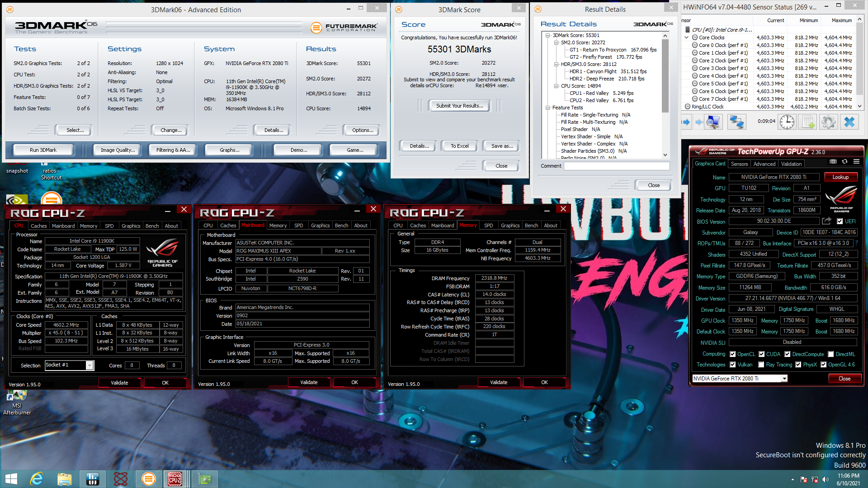Switch to Validation tab in GPU-Z
The width and height of the screenshot is (868, 488).
pyautogui.click(x=791, y=164)
